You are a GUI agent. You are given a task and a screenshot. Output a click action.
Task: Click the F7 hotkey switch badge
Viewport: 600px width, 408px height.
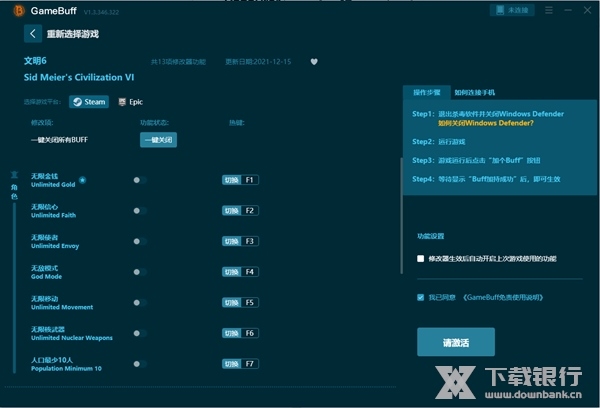(240, 363)
